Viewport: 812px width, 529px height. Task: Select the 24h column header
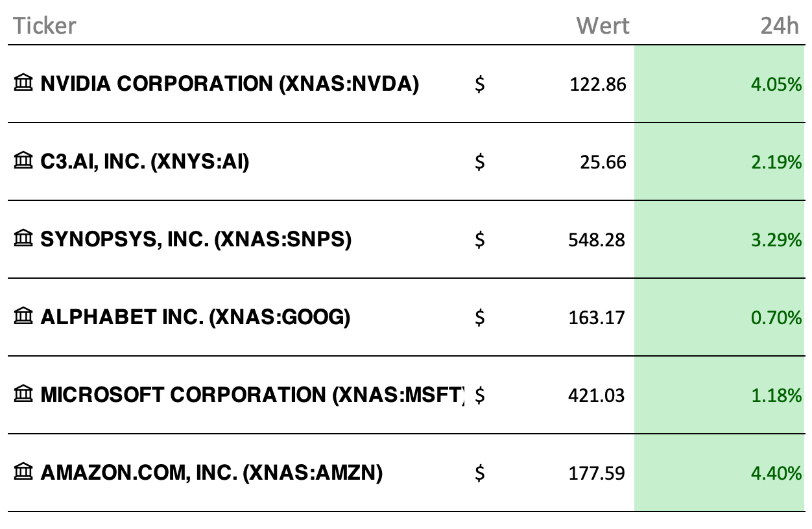(781, 26)
